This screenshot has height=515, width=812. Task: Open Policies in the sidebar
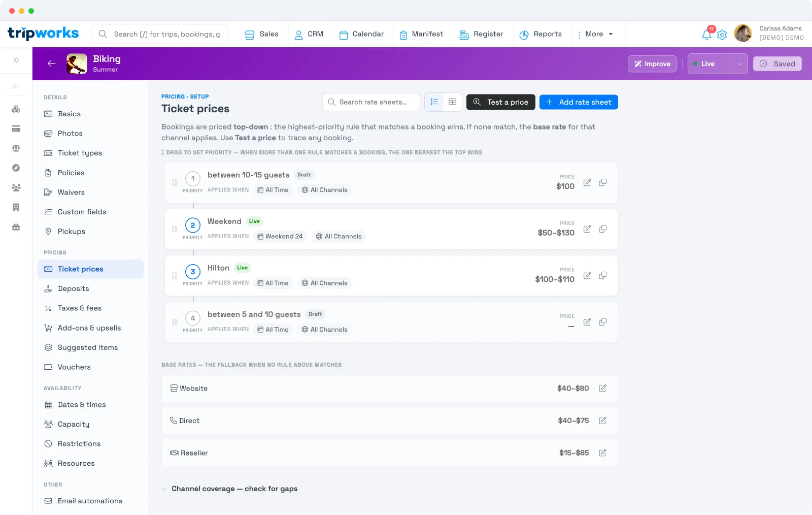pos(90,173)
